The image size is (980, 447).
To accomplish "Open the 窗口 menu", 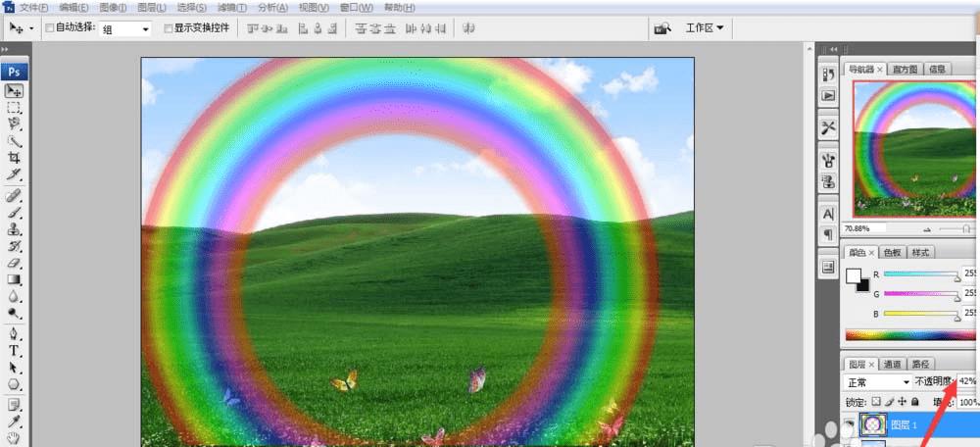I will pyautogui.click(x=357, y=8).
